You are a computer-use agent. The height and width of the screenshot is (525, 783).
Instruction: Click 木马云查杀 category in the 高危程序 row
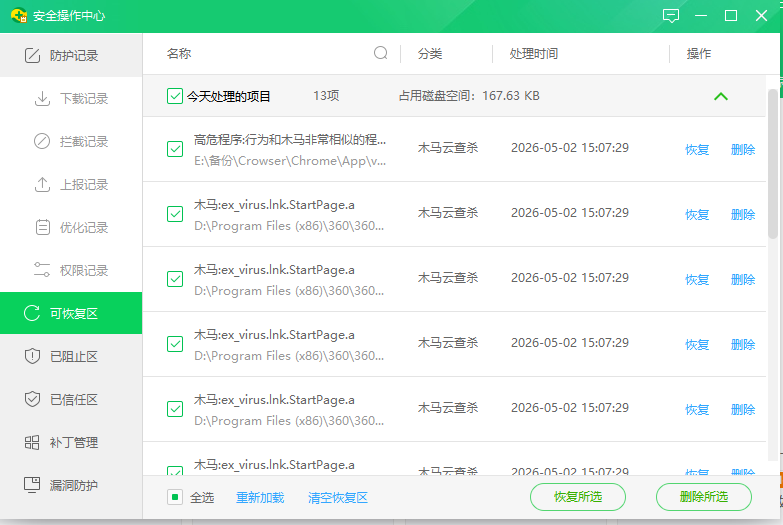[447, 148]
